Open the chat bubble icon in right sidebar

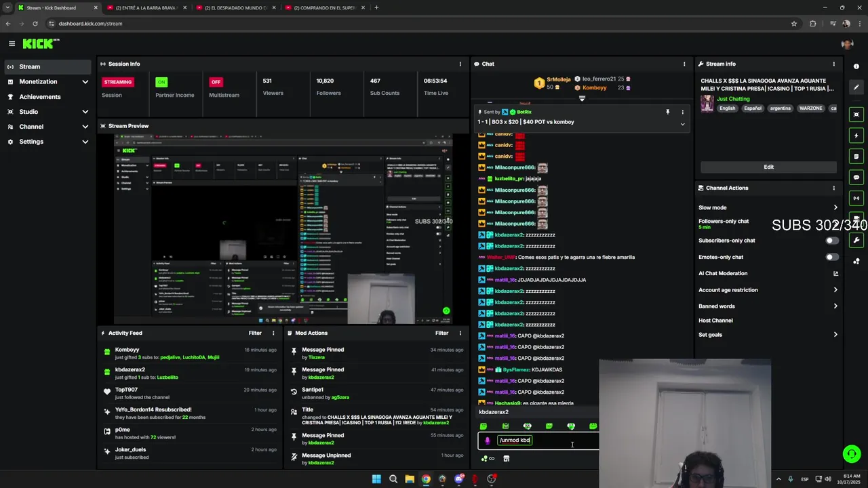[856, 178]
